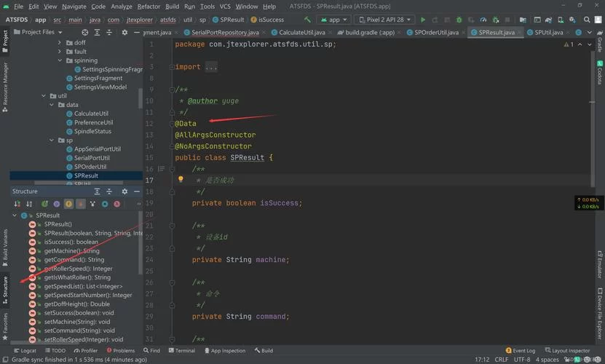The image size is (605, 364).
Task: Show the hidden editor tabs list
Action: point(590,33)
